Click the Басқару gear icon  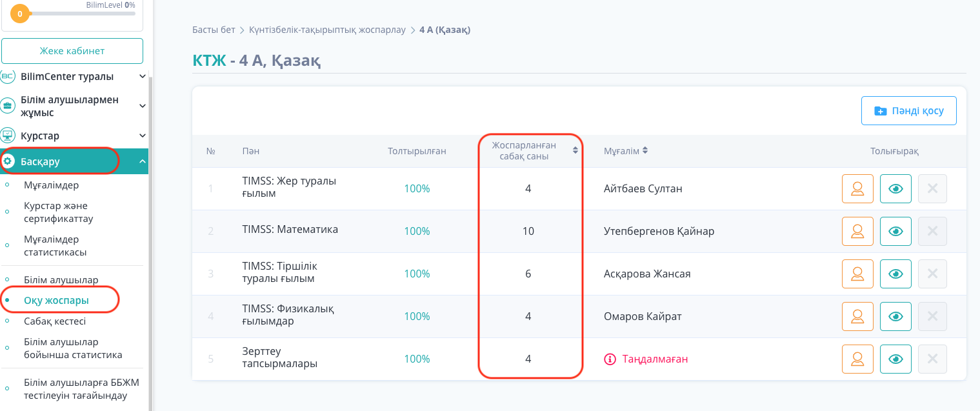(8, 161)
